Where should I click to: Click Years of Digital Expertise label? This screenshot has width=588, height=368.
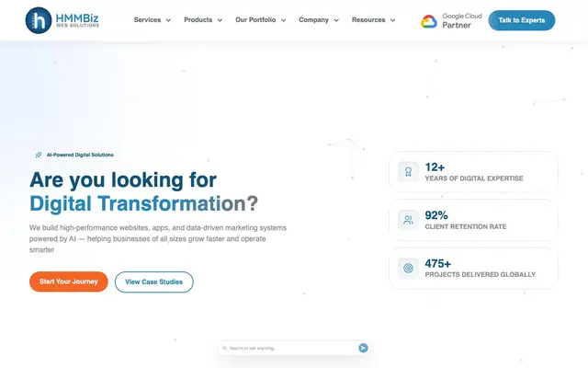pos(474,178)
